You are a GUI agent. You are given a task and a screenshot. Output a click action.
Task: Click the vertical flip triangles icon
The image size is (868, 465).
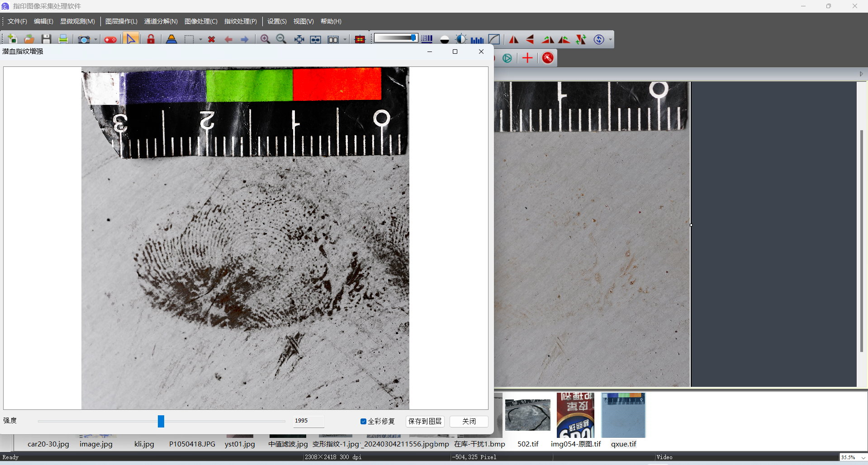[530, 40]
